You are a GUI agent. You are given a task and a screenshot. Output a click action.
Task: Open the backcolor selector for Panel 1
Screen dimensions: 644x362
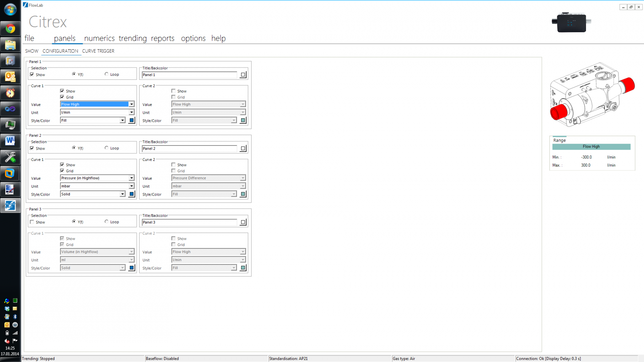click(x=243, y=75)
